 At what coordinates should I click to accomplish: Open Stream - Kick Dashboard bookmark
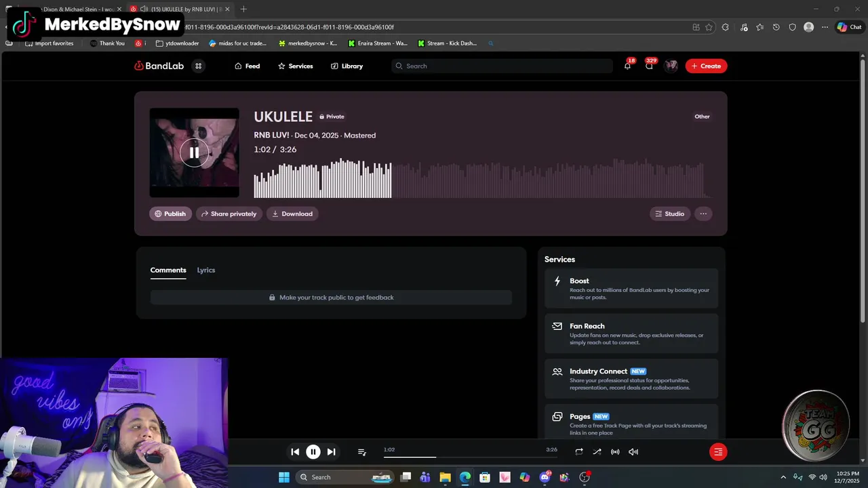coord(448,43)
